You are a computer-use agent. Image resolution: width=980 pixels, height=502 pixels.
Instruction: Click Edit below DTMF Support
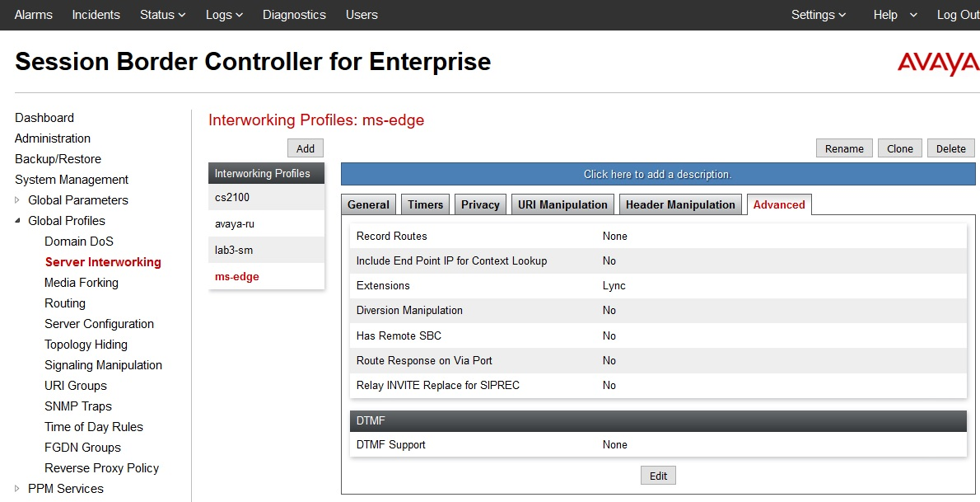[658, 476]
